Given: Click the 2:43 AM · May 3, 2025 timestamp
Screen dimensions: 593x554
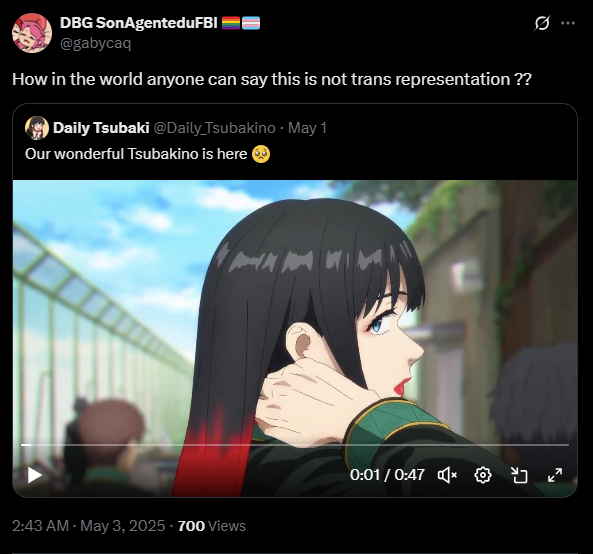Looking at the screenshot, I should 88,526.
